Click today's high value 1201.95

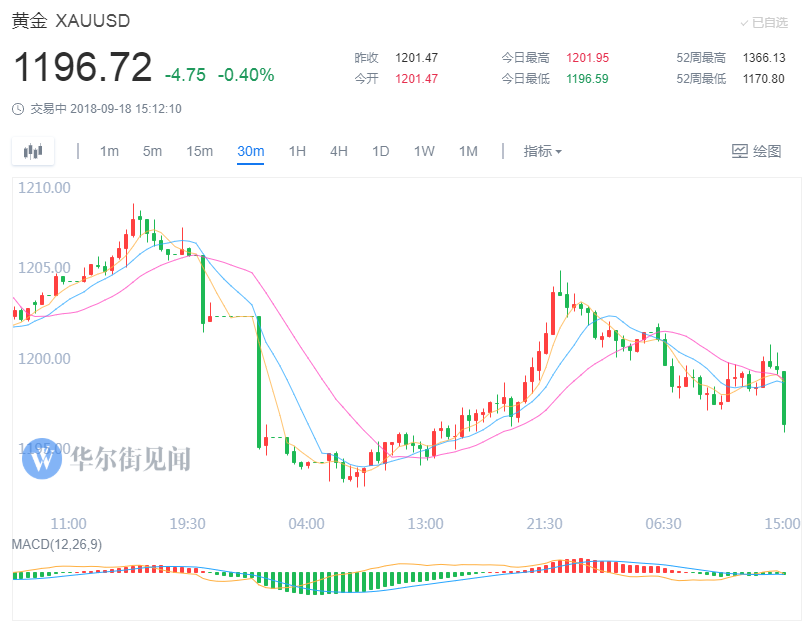coord(587,58)
